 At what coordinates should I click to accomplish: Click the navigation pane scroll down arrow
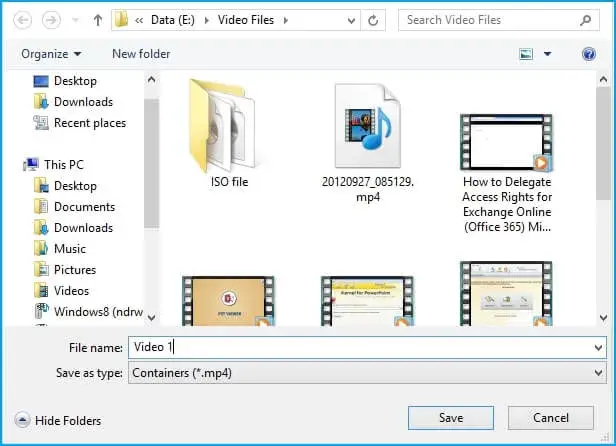[152, 318]
